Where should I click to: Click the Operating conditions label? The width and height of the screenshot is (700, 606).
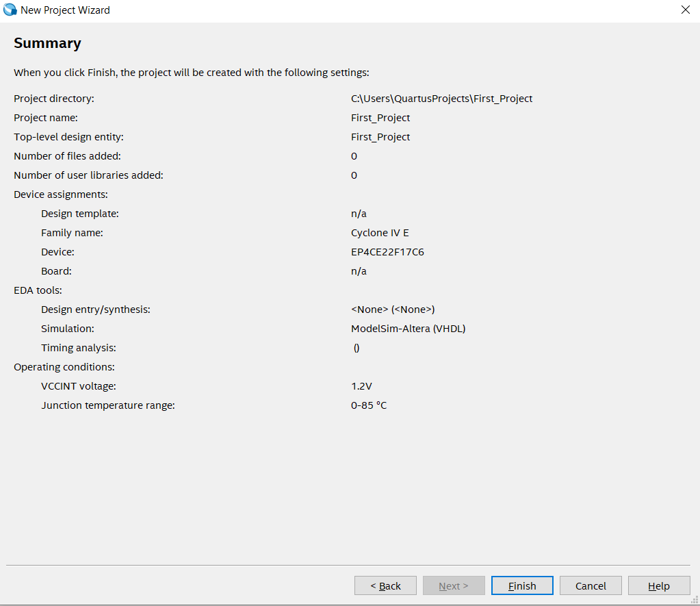pyautogui.click(x=64, y=367)
